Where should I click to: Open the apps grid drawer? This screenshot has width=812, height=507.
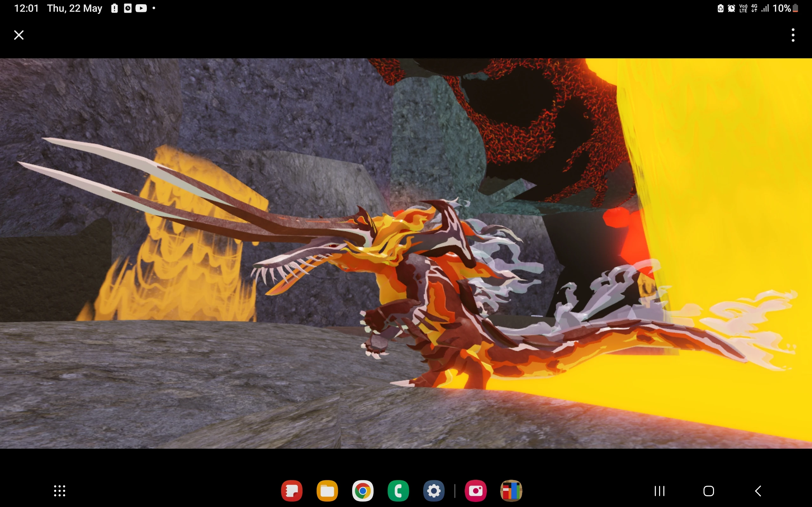pyautogui.click(x=60, y=491)
